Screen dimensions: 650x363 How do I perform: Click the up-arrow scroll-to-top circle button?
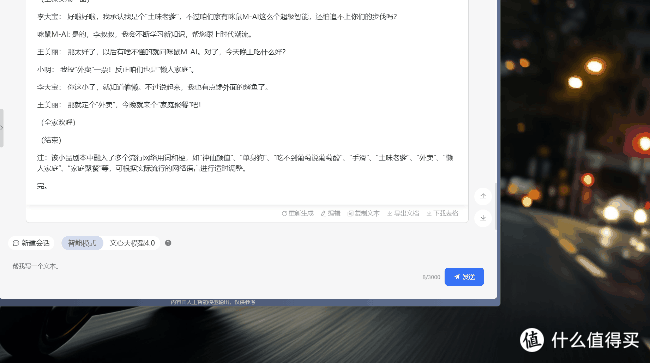483,196
